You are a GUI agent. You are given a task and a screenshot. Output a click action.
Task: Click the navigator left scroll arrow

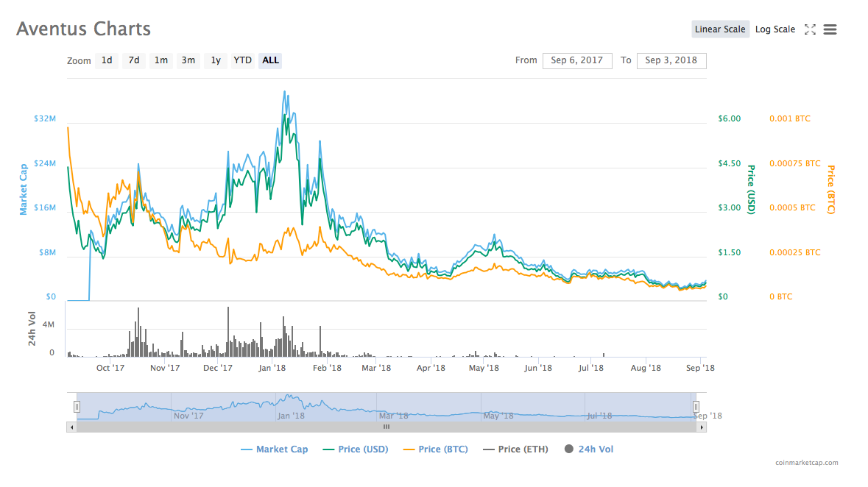click(71, 427)
